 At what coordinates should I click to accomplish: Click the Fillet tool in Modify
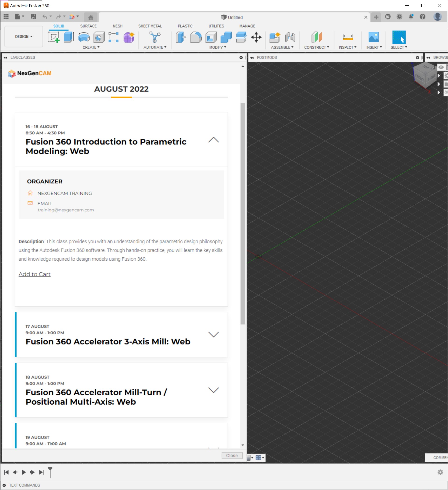pyautogui.click(x=196, y=37)
